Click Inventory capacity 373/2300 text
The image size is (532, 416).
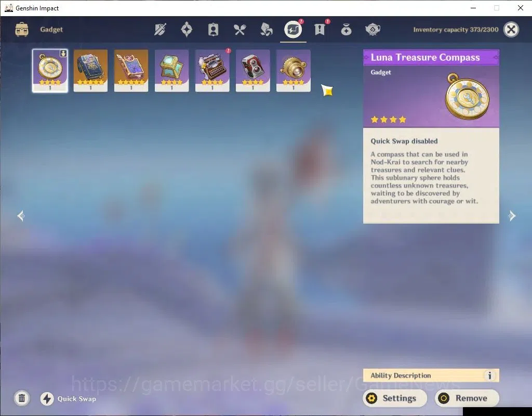pyautogui.click(x=456, y=30)
